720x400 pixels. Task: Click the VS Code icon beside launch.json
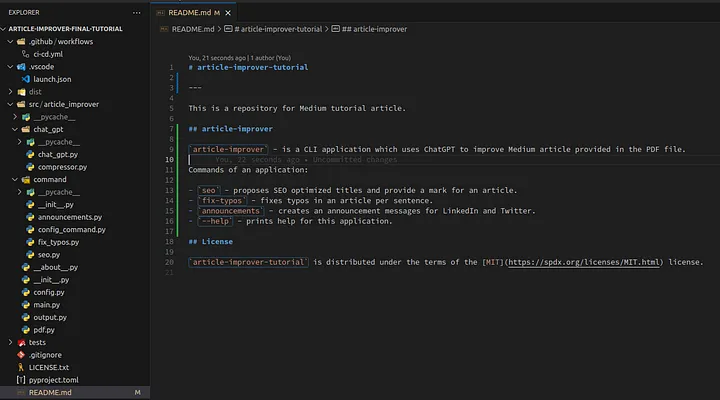click(x=24, y=78)
